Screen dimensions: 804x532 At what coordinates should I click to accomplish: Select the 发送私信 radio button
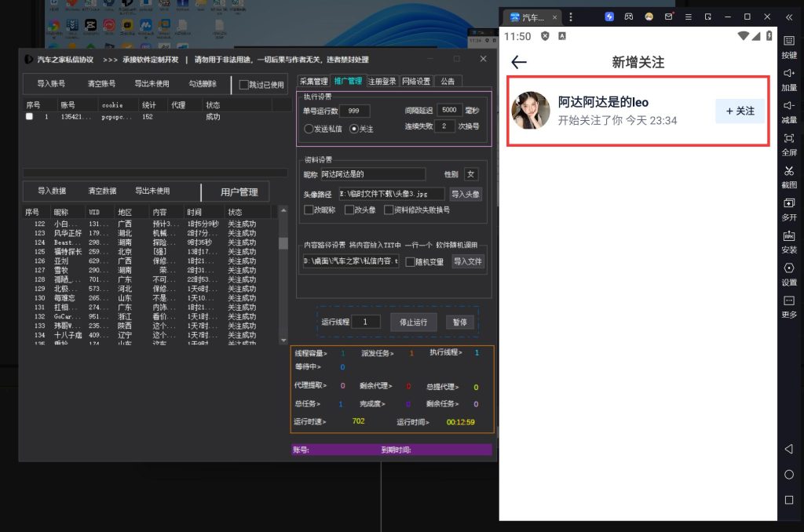click(309, 129)
